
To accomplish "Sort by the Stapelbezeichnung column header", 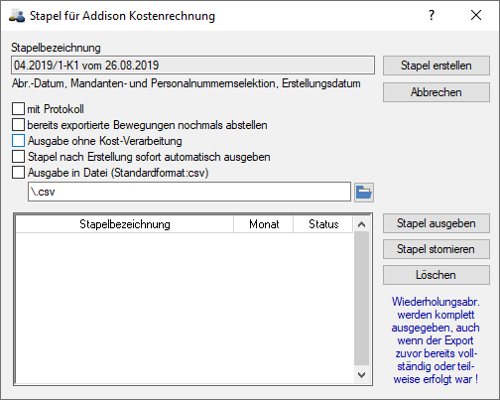I will (x=125, y=224).
